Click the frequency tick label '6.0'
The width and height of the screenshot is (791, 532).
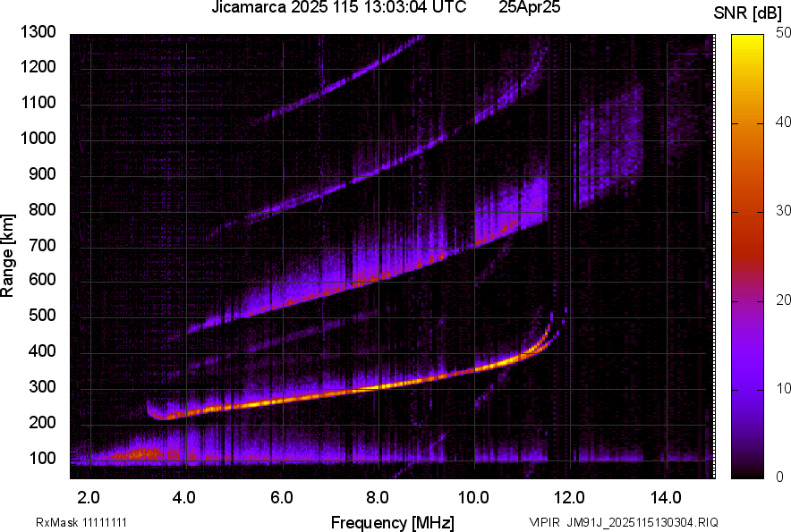pos(282,498)
